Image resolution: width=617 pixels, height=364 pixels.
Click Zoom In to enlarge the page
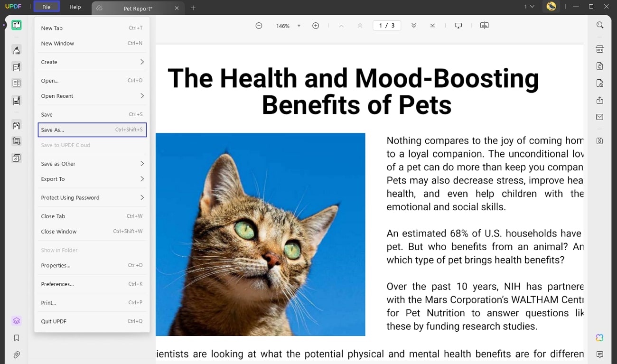[x=316, y=26]
